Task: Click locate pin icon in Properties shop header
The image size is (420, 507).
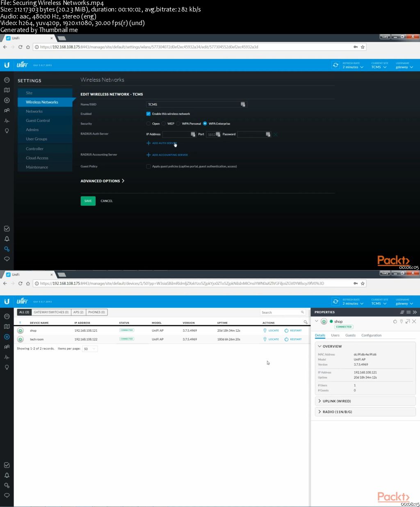Action: [402, 321]
